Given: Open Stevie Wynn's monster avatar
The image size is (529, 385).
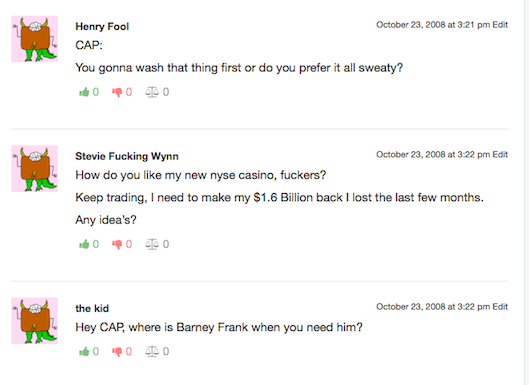Looking at the screenshot, I should [34, 168].
